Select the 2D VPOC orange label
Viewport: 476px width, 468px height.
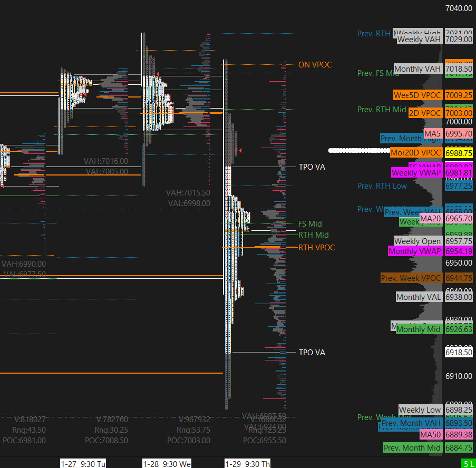coord(424,113)
